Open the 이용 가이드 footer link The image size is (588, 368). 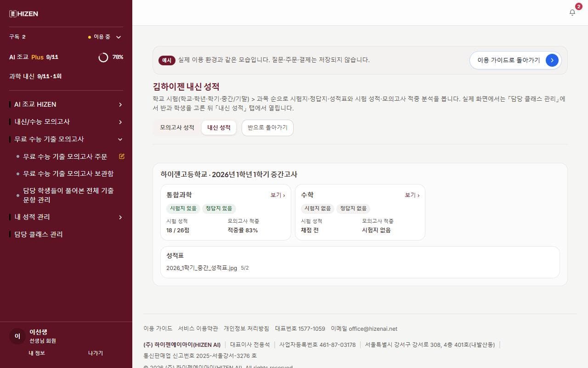coord(158,328)
